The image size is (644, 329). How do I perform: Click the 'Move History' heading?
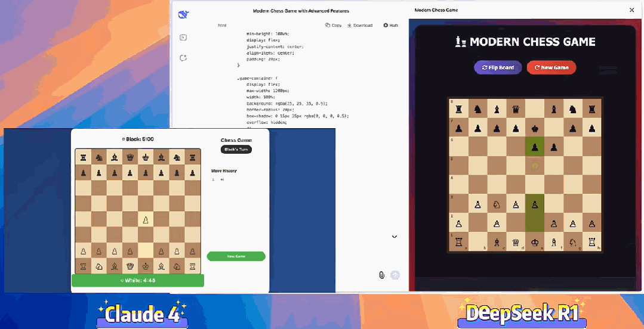224,170
